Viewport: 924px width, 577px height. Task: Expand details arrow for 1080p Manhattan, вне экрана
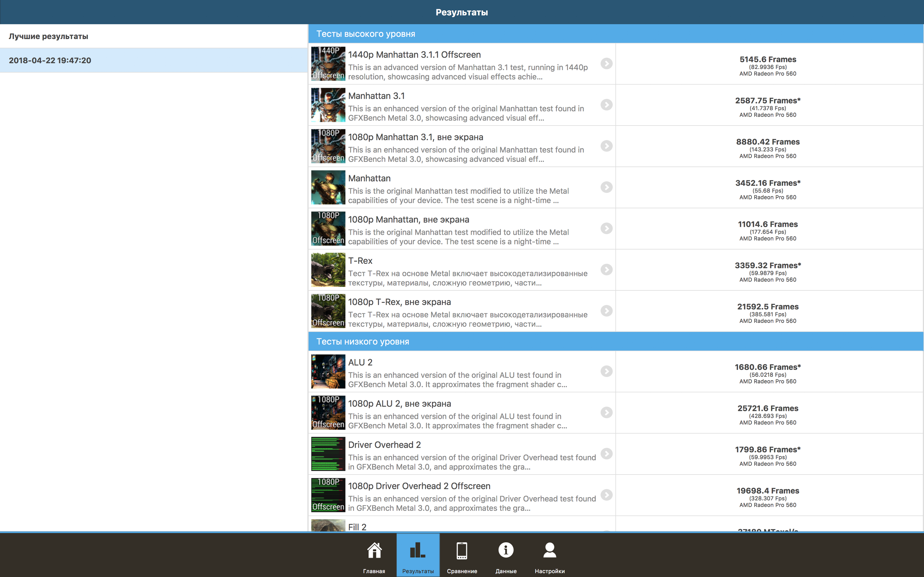606,228
